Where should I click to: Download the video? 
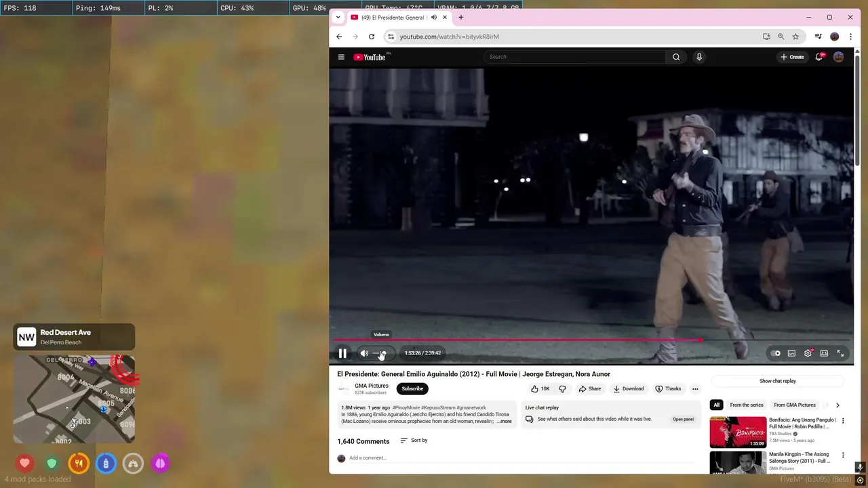coord(629,389)
